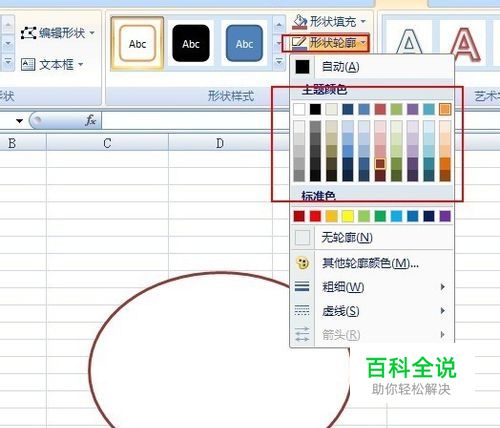Viewport: 500px width, 428px height.
Task: Select the white theme color swatch
Action: (x=299, y=109)
